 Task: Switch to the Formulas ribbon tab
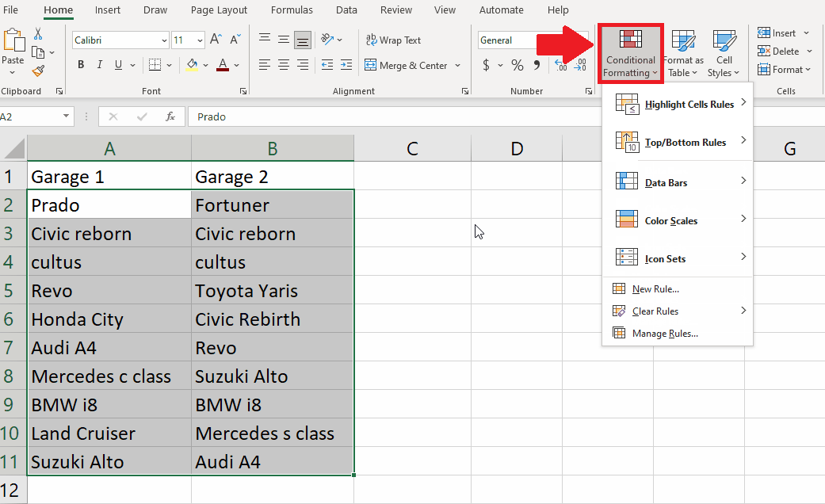point(292,10)
